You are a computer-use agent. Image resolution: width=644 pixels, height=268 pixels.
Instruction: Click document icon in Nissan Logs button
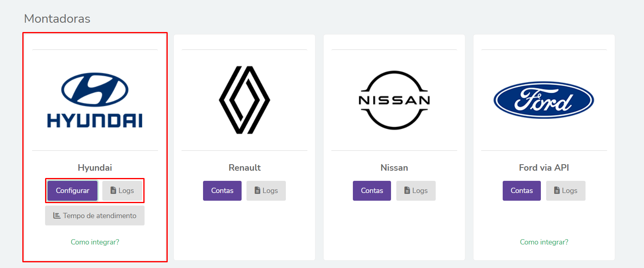(407, 191)
